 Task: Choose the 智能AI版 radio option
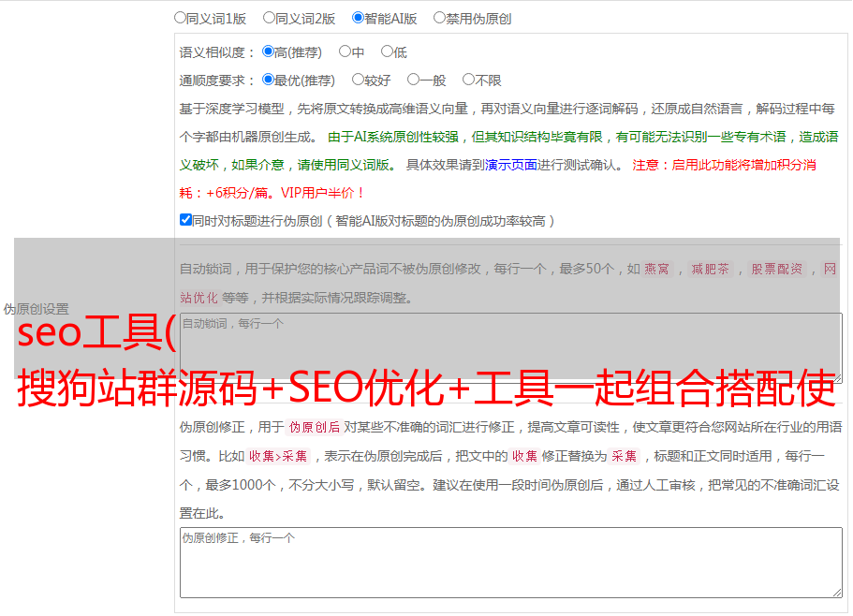[x=358, y=18]
